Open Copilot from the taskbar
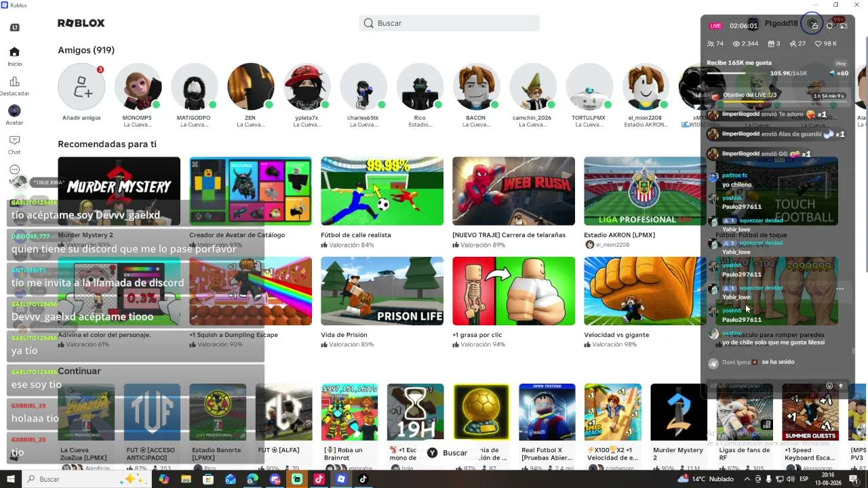Image resolution: width=868 pixels, height=488 pixels. pyautogui.click(x=164, y=479)
